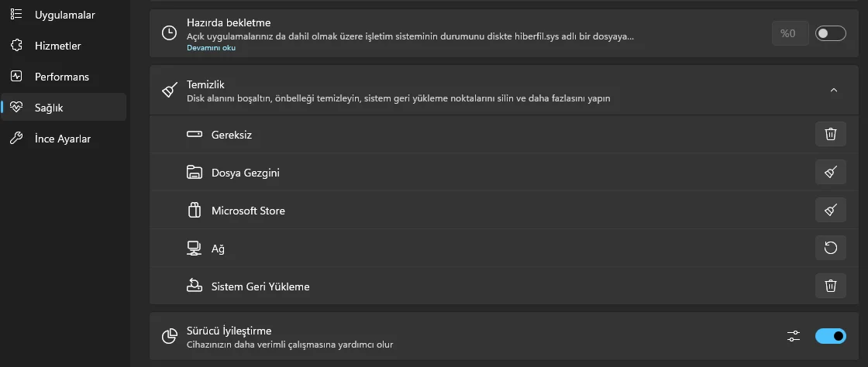Delete Sistem Geri Yükleme restore points
The width and height of the screenshot is (868, 367).
tap(830, 286)
